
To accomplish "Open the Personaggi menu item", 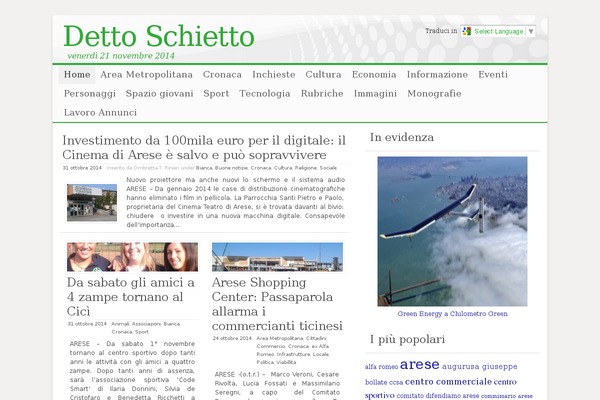I will coord(90,94).
